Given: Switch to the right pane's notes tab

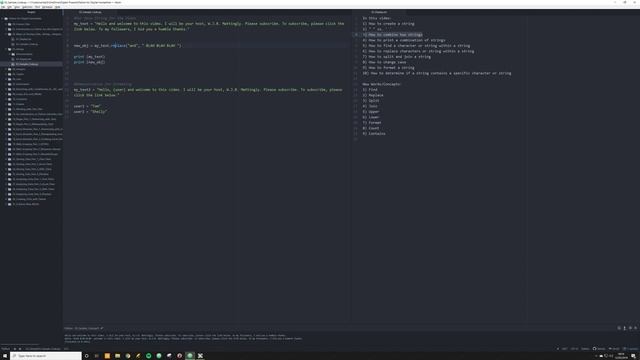Looking at the screenshot, I should coord(380,12).
